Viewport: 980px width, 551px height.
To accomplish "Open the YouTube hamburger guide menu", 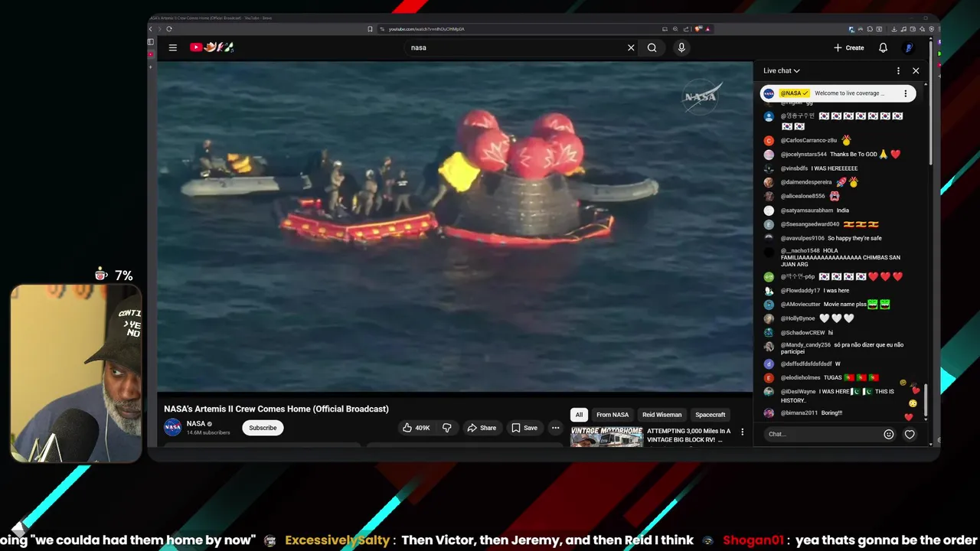I will [173, 47].
